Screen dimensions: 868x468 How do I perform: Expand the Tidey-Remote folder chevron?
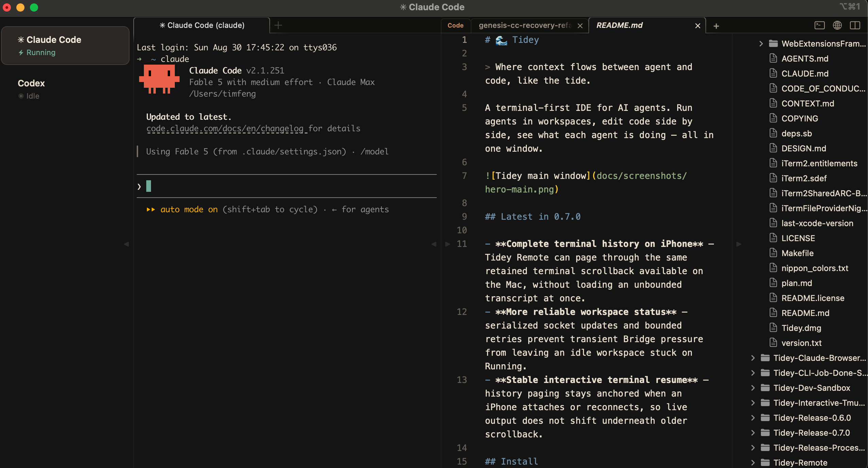[x=753, y=463]
